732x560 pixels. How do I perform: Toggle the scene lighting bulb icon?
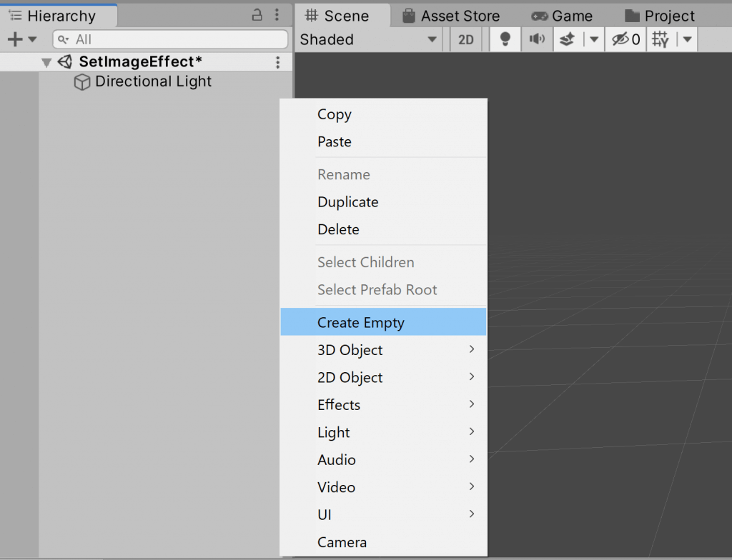(x=505, y=39)
